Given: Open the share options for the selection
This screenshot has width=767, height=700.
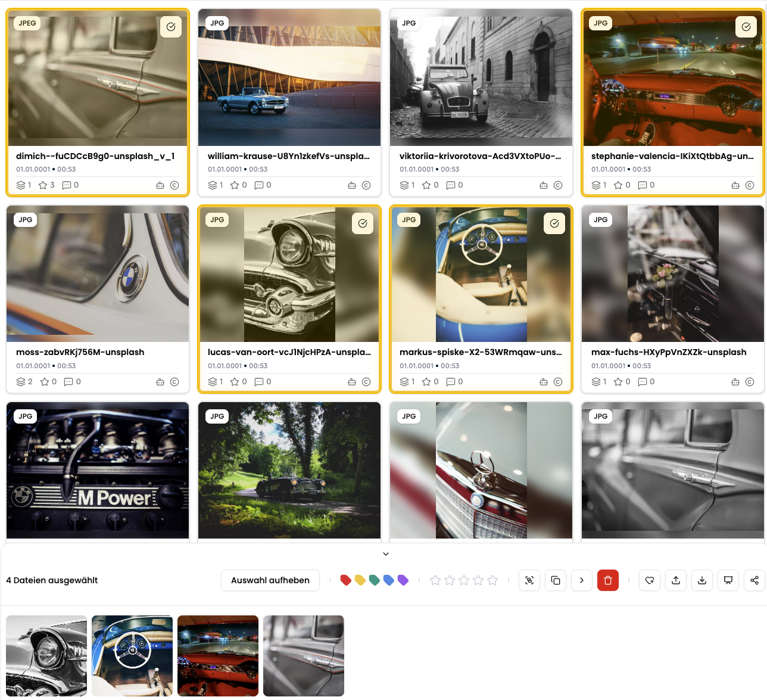Looking at the screenshot, I should point(754,580).
